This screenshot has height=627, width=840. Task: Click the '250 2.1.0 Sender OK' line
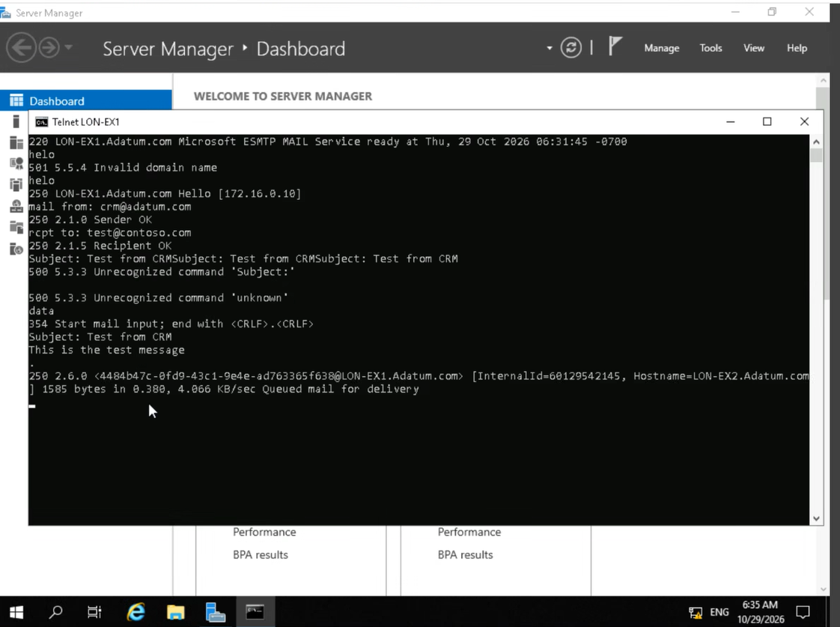pyautogui.click(x=90, y=219)
